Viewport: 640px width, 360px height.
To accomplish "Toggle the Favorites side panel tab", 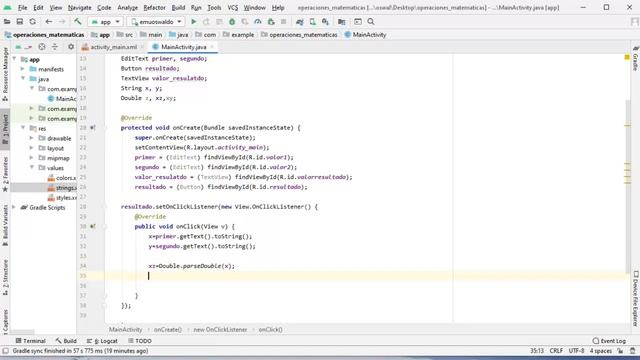I will 5,174.
